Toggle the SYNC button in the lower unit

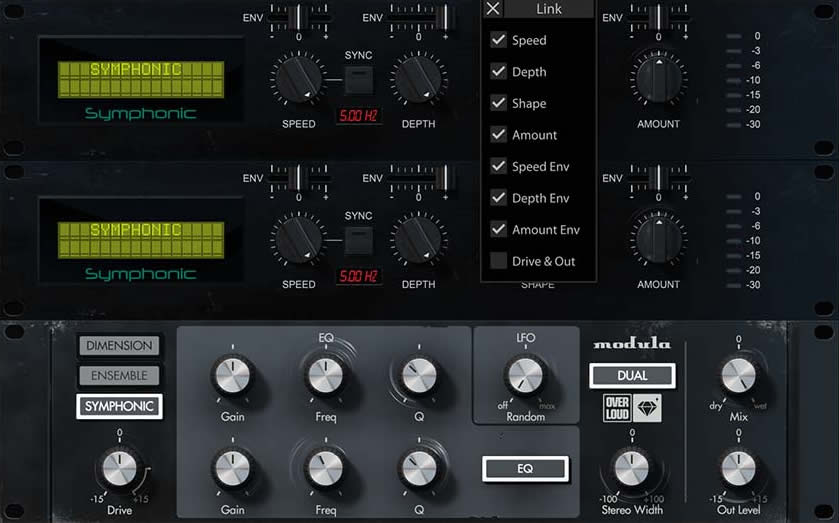[359, 241]
